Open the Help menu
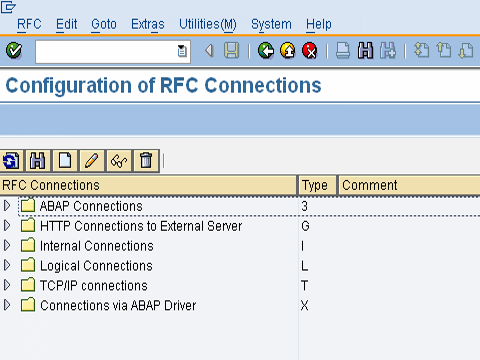Viewport: 480px width, 360px height. click(x=319, y=24)
